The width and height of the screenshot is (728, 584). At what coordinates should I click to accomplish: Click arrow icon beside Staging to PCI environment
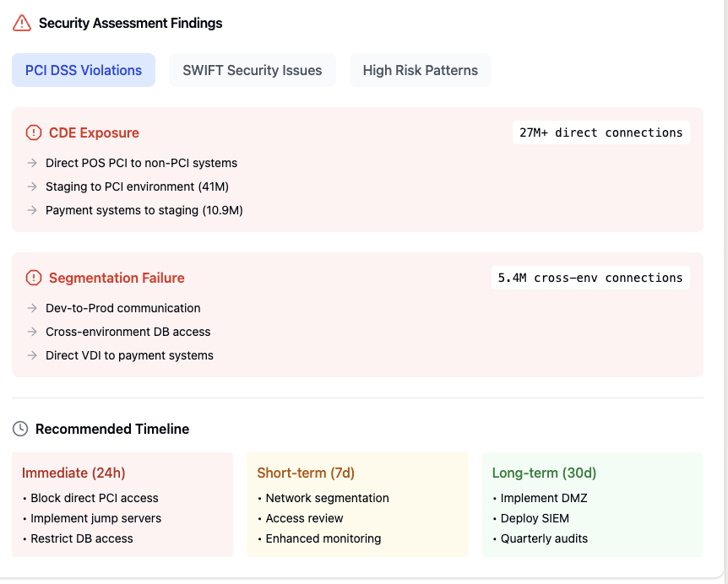click(32, 187)
